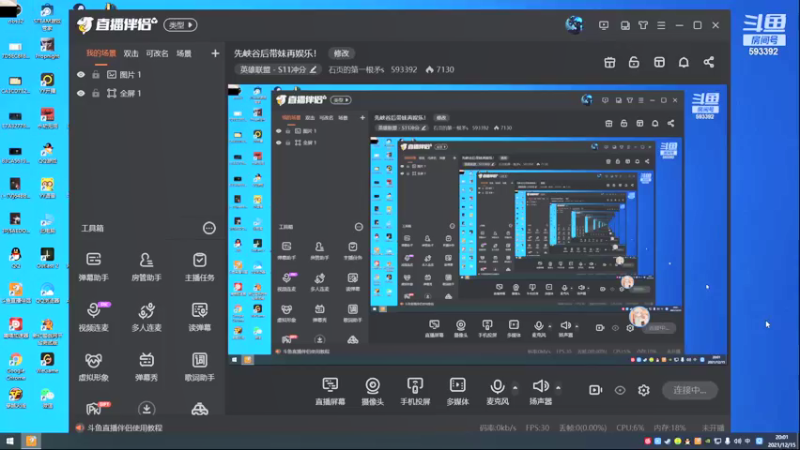Click the user avatar in title bar
This screenshot has height=450, width=800.
click(x=574, y=24)
